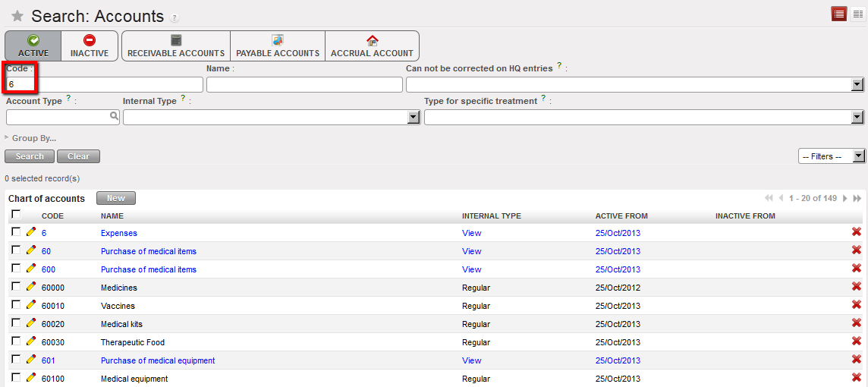This screenshot has width=868, height=387.
Task: Click magnifier icon in Account Type field
Action: click(114, 117)
